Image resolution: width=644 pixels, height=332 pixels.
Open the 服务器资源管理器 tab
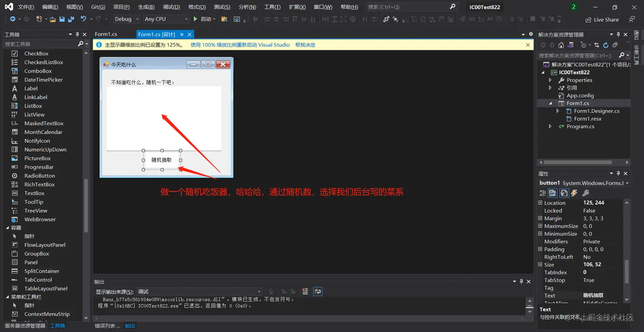coord(25,326)
